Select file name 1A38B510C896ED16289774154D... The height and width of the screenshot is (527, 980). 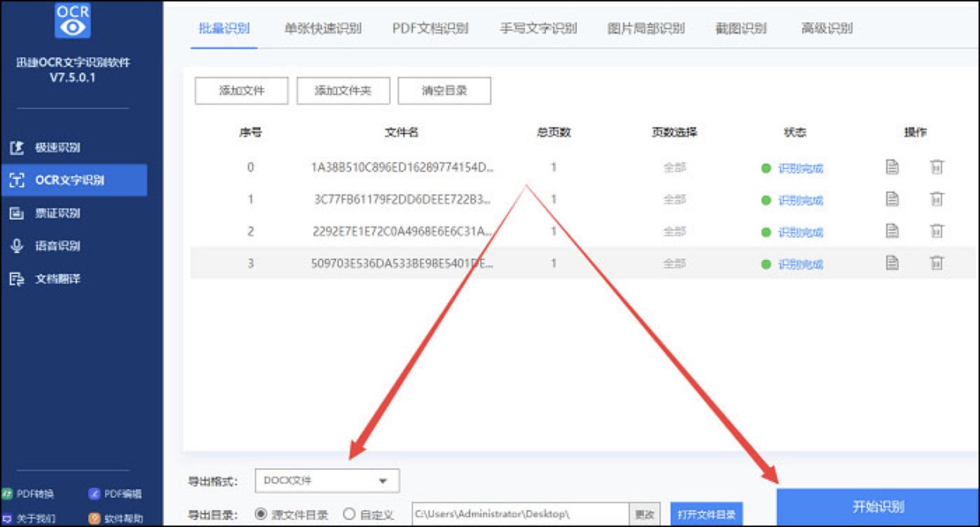click(402, 167)
